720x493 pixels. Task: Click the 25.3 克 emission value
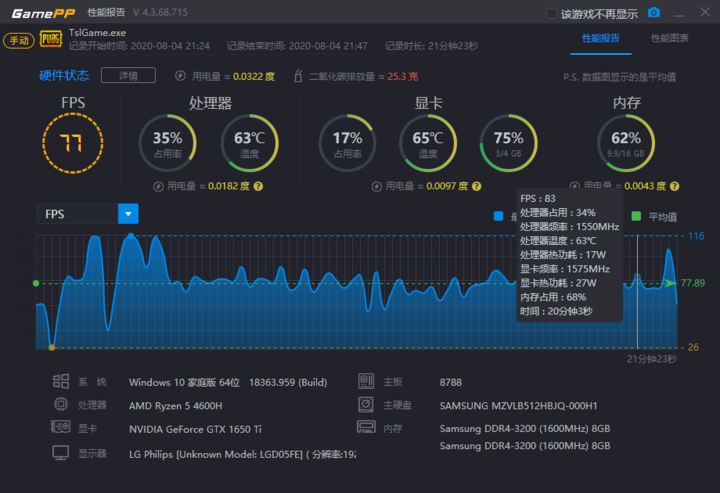point(403,77)
